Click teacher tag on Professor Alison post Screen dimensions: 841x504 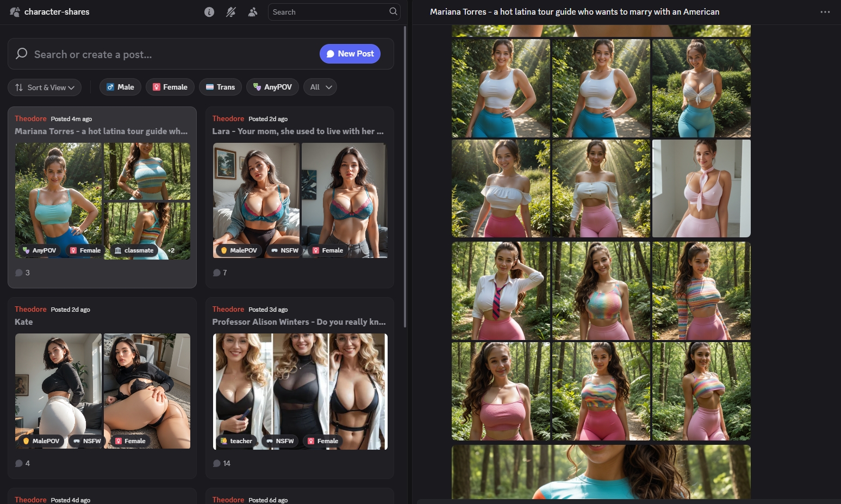pyautogui.click(x=236, y=441)
